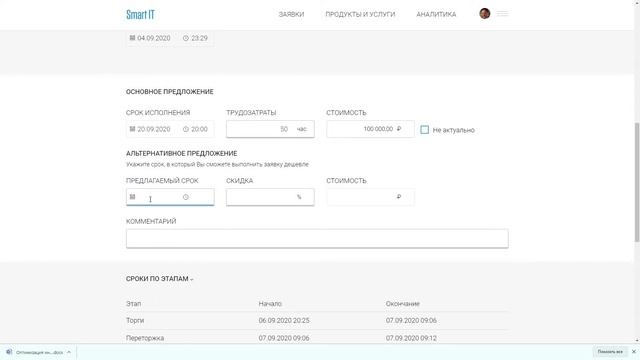Collapse the Сроки по этапам section
The width and height of the screenshot is (640, 360).
[x=160, y=279]
